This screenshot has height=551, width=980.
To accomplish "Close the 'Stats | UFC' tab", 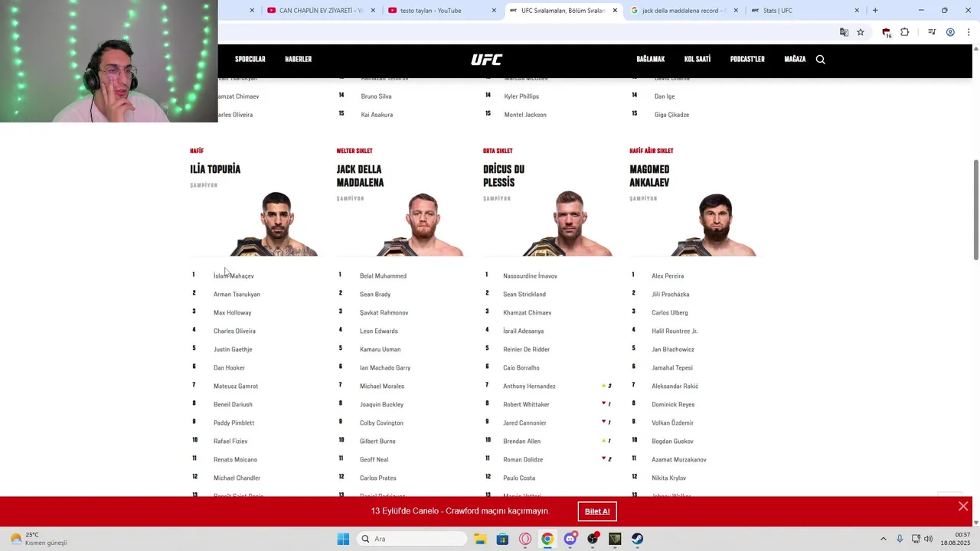I will (x=857, y=11).
